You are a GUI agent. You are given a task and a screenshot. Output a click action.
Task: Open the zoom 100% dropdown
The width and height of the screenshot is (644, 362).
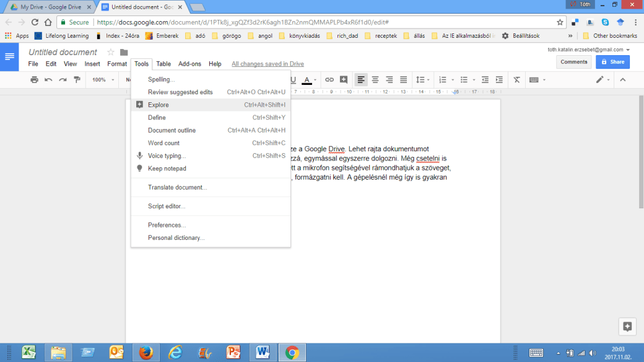[102, 80]
